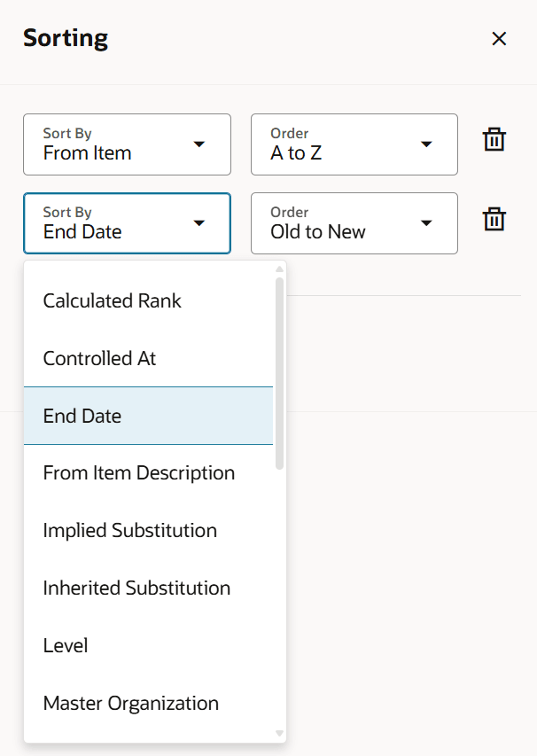Viewport: 537px width, 756px height.
Task: Open the Order Old to New dropdown
Action: coord(354,223)
